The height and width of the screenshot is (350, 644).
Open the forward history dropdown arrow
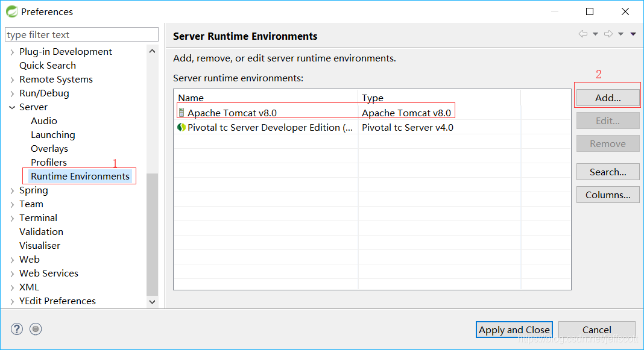point(620,34)
